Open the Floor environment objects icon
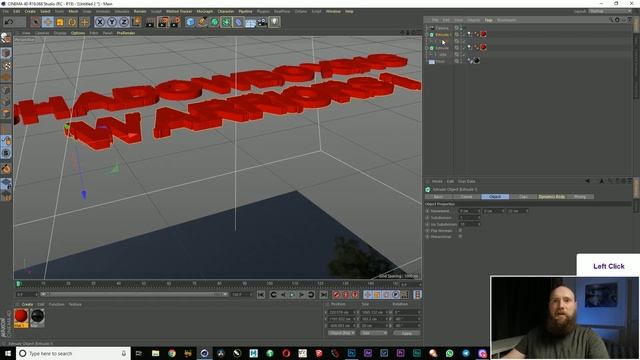Viewport: 640px width, 360px height. pos(250,22)
